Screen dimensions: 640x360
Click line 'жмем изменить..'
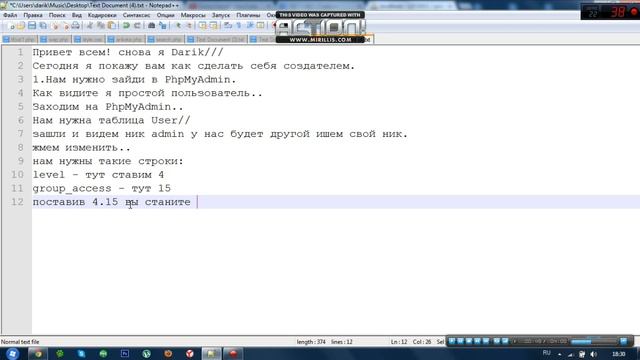82,147
